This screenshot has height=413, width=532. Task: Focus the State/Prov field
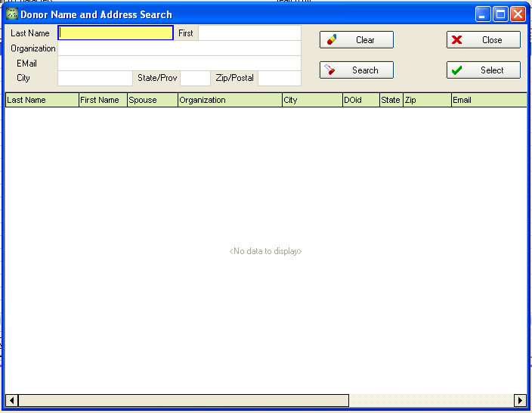pos(195,79)
